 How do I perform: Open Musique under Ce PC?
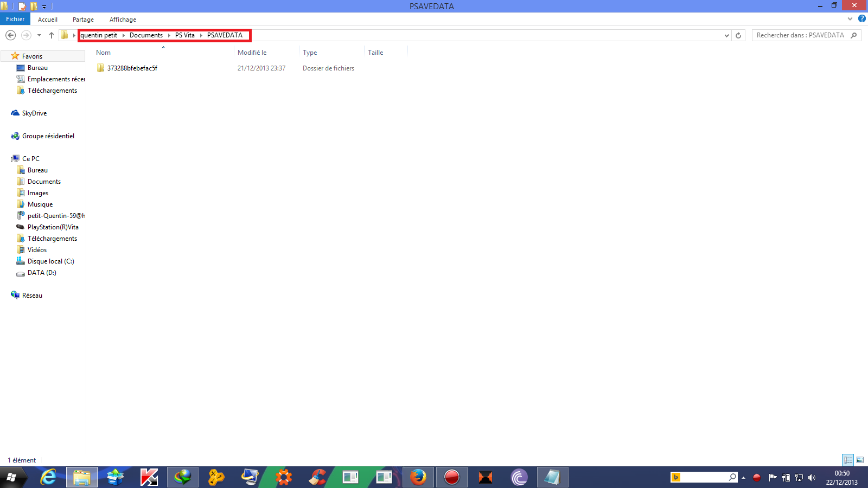pyautogui.click(x=40, y=204)
